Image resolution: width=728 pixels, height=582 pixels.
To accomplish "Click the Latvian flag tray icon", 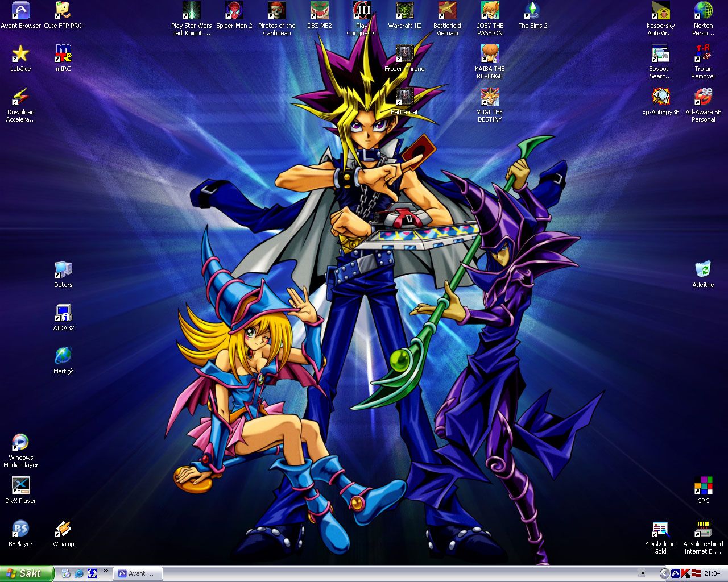I will (695, 573).
